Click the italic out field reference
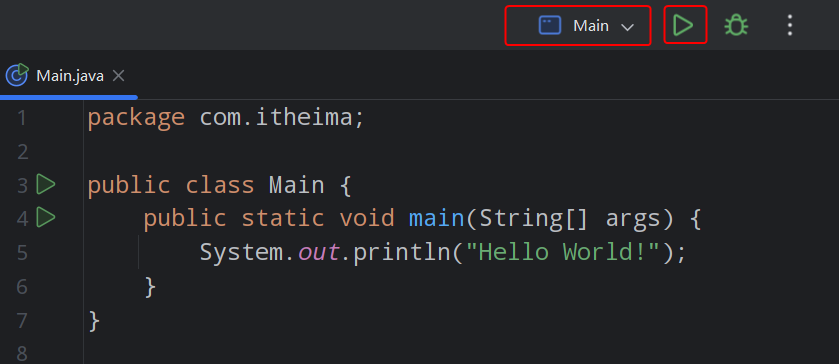The height and width of the screenshot is (364, 839). pyautogui.click(x=318, y=252)
